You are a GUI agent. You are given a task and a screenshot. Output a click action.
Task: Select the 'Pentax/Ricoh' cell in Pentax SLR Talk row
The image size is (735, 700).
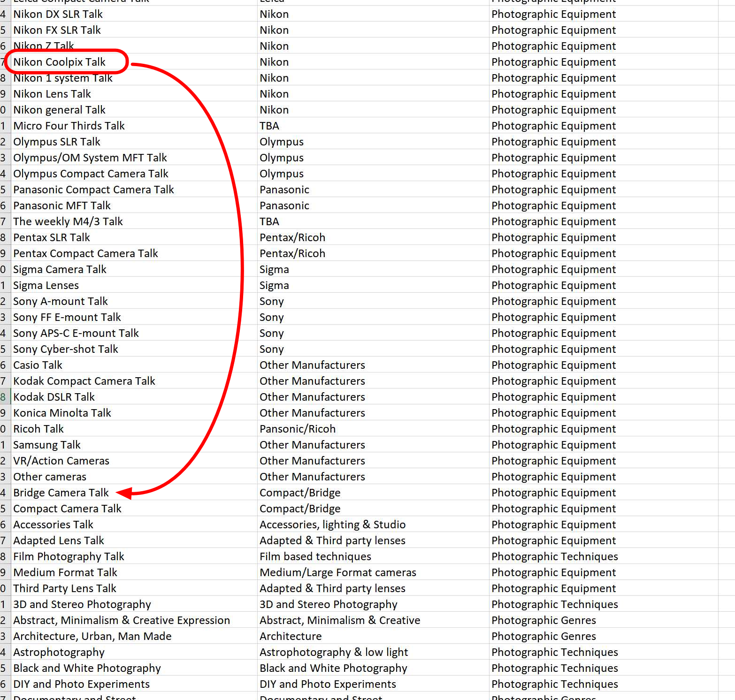click(x=373, y=237)
